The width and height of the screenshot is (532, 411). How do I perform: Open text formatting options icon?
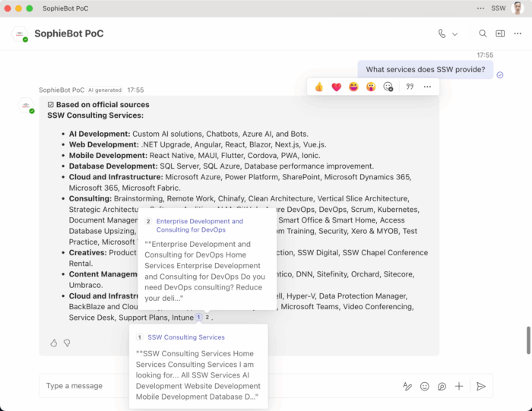pyautogui.click(x=407, y=386)
